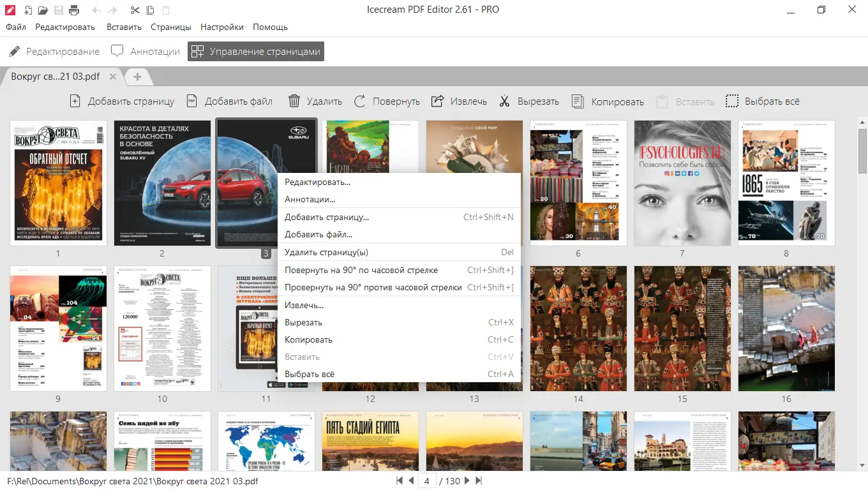Select page 16 thumbnail

point(786,329)
